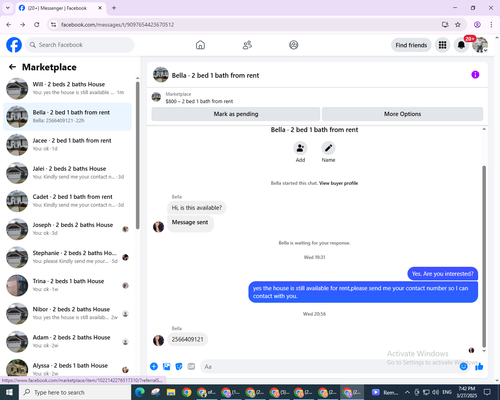The width and height of the screenshot is (500, 400).
Task: Click the Facebook logo
Action: click(14, 45)
